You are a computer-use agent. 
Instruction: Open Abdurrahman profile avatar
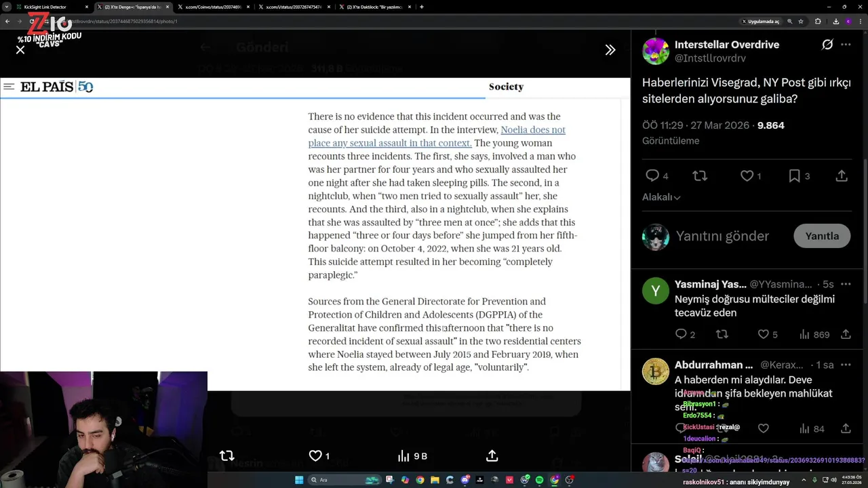tap(656, 371)
